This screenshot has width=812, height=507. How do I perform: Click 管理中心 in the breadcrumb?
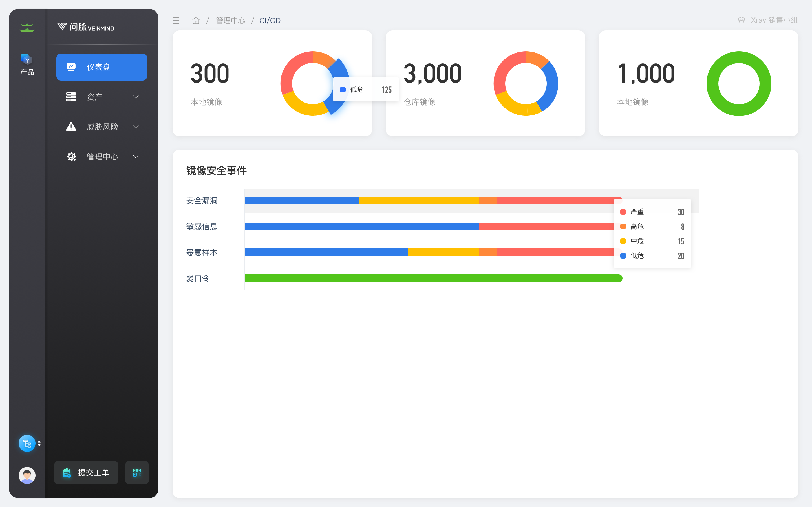pos(230,21)
